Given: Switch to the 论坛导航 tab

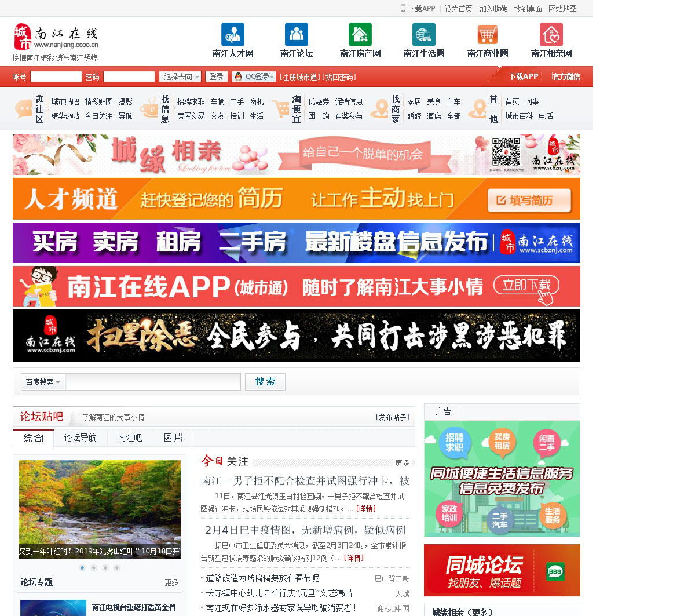Looking at the screenshot, I should point(81,438).
